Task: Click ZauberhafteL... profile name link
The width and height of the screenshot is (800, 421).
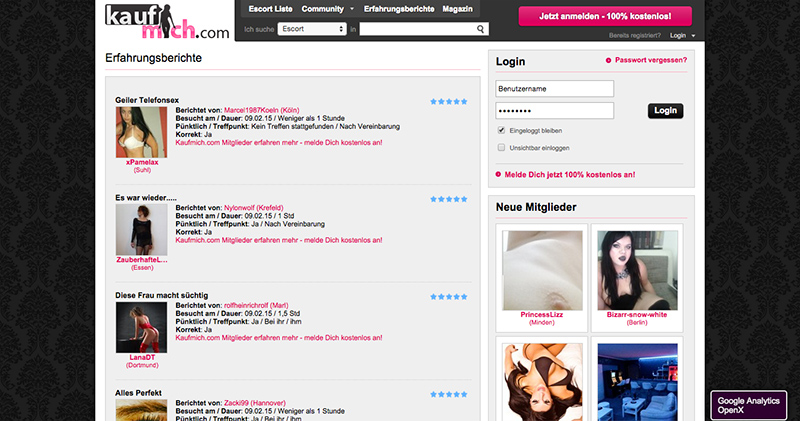Action: [141, 260]
